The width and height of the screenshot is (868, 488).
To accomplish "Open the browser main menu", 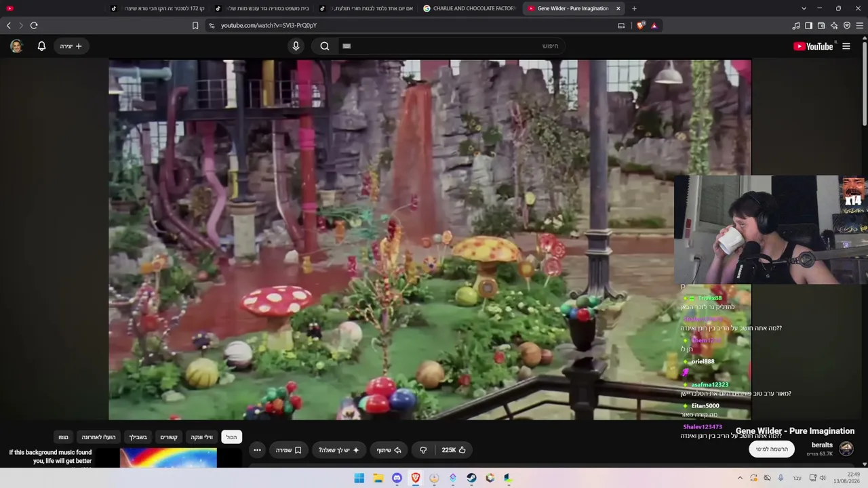I will click(x=860, y=25).
